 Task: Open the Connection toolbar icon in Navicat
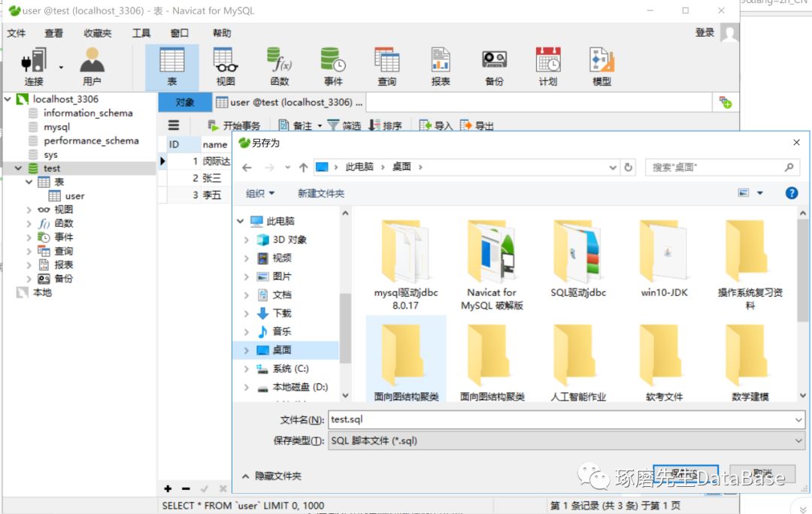34,66
